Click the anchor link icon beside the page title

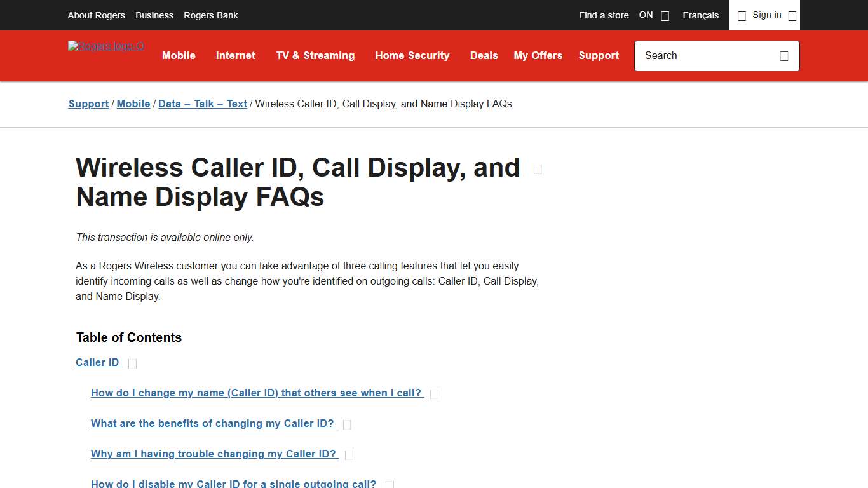[x=537, y=169]
